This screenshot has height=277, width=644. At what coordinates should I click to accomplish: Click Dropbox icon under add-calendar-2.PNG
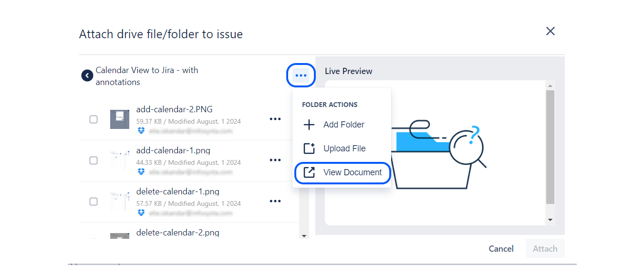[141, 130]
